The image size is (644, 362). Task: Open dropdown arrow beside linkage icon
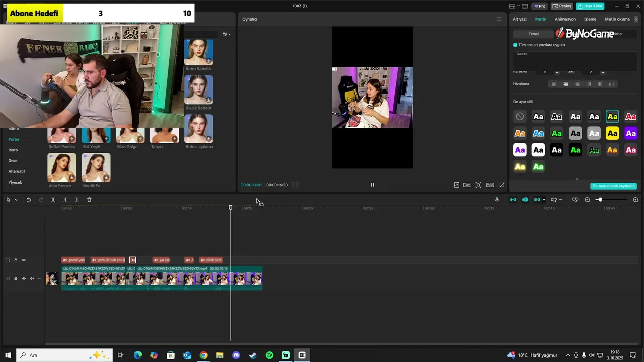pyautogui.click(x=544, y=200)
